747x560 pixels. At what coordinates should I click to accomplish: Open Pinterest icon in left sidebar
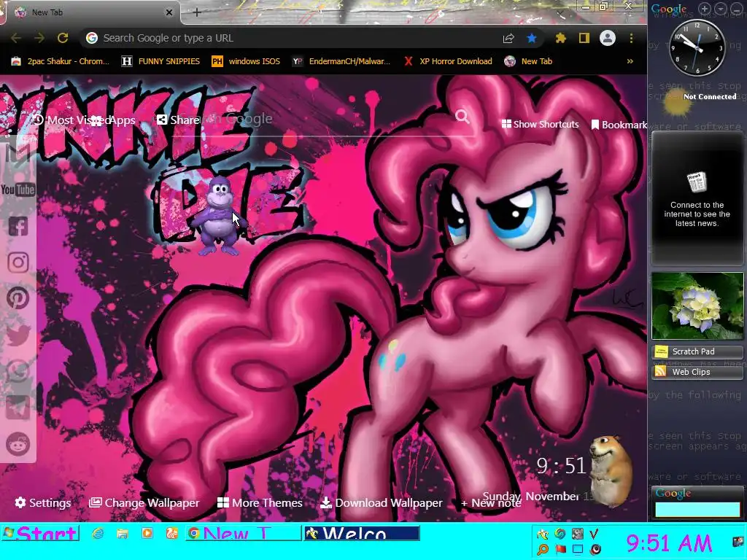[x=18, y=298]
